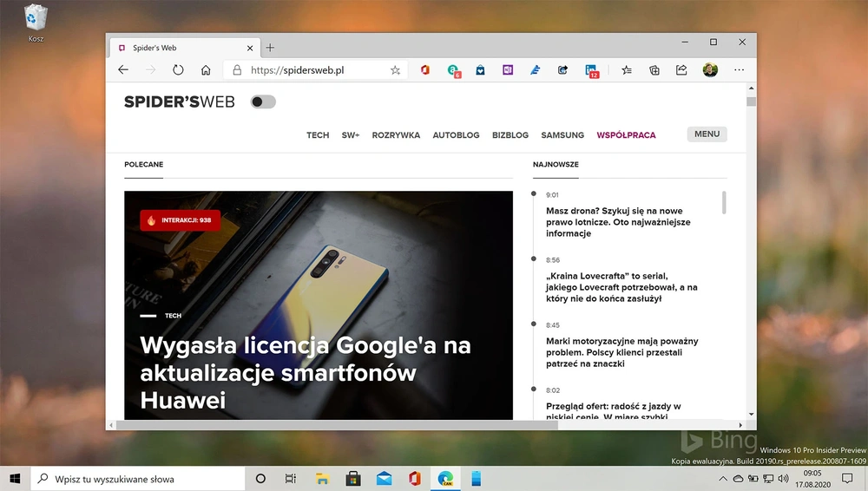
Task: Close the Spider's Web tab
Action: point(250,49)
